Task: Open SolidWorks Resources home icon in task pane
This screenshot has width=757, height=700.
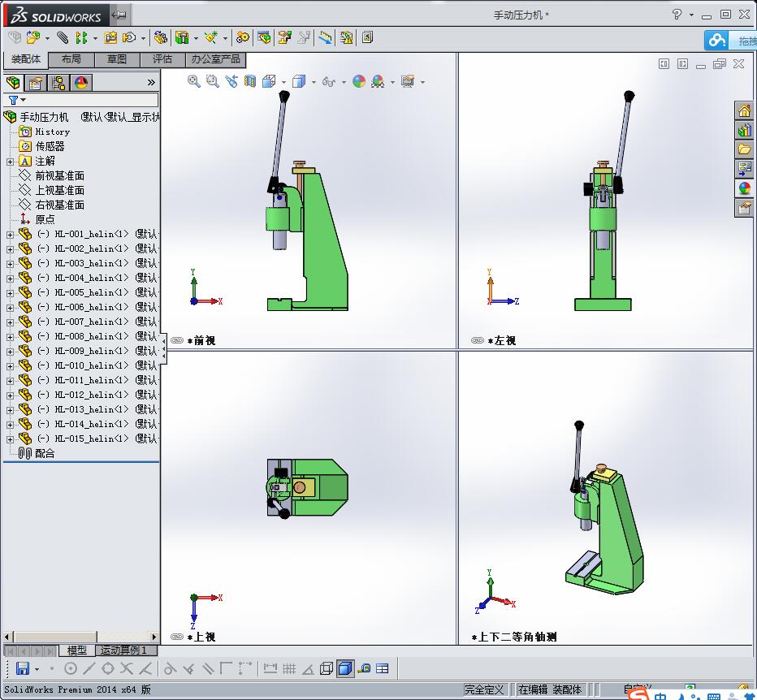Action: point(744,110)
